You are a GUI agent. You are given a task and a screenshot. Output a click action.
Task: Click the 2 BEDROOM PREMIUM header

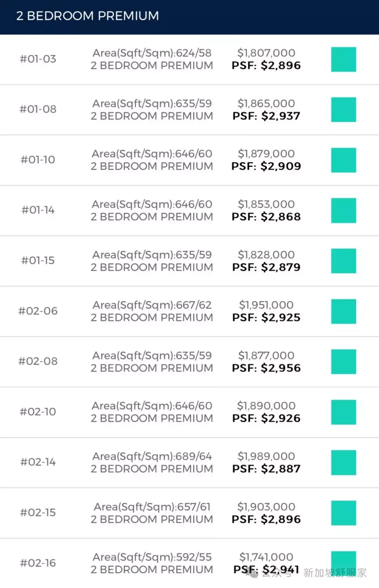tap(88, 16)
